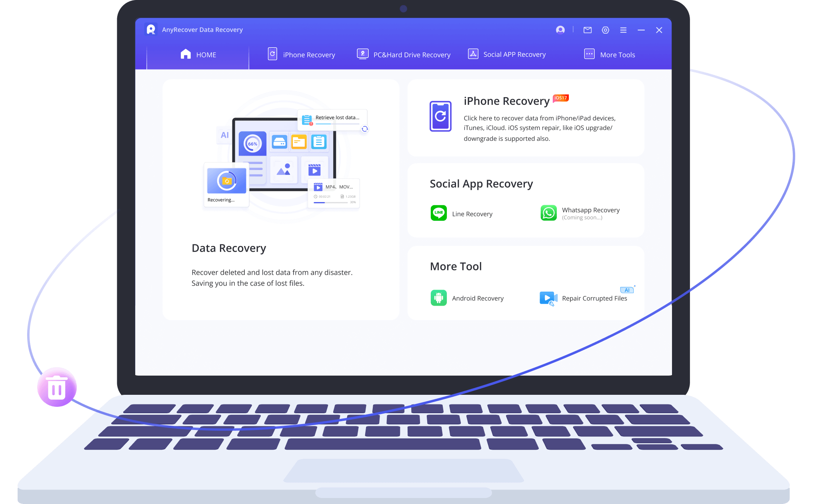
Task: Click the 'Recover deleted and lost data' description
Action: 272,278
